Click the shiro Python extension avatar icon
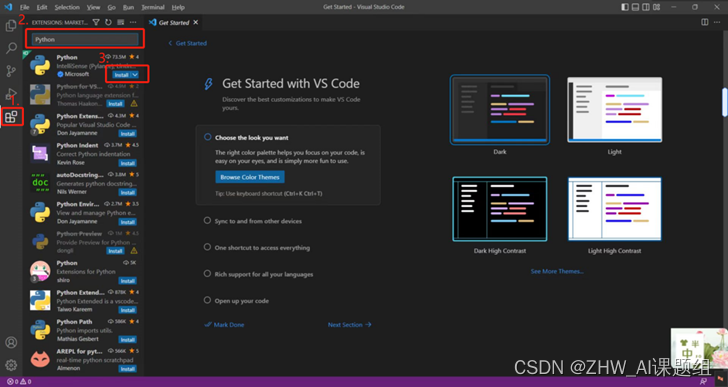Screen dimensions: 728x387 [40, 271]
